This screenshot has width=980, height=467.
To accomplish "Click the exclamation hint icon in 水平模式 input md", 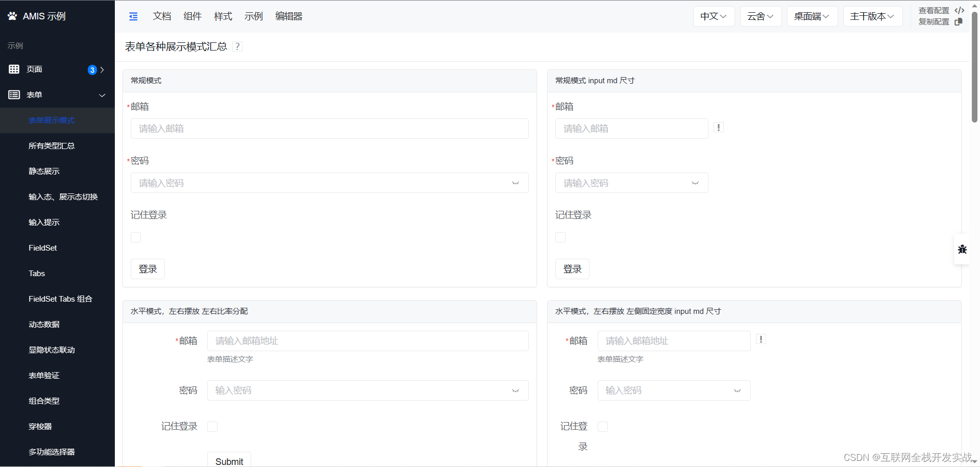I will [x=761, y=339].
